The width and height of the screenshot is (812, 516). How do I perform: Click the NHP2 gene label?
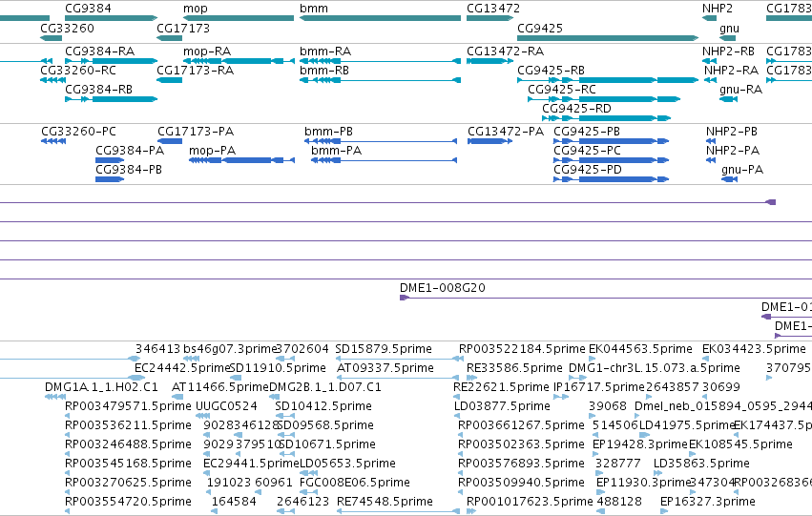(x=718, y=9)
